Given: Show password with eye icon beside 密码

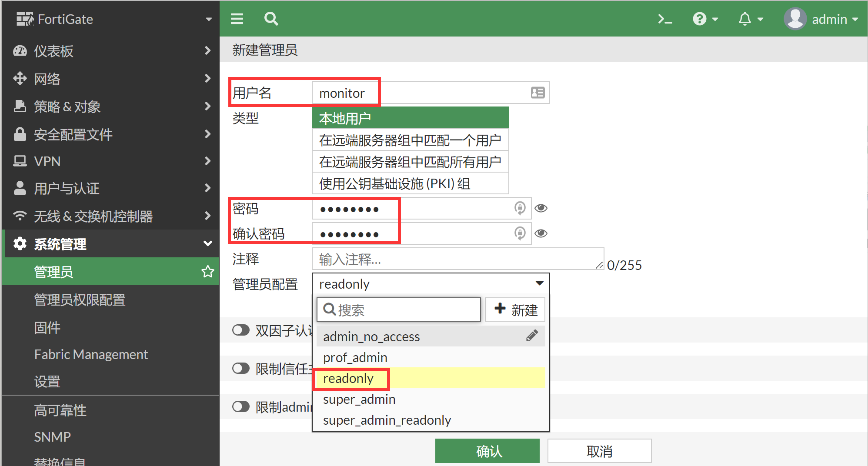Looking at the screenshot, I should 541,208.
